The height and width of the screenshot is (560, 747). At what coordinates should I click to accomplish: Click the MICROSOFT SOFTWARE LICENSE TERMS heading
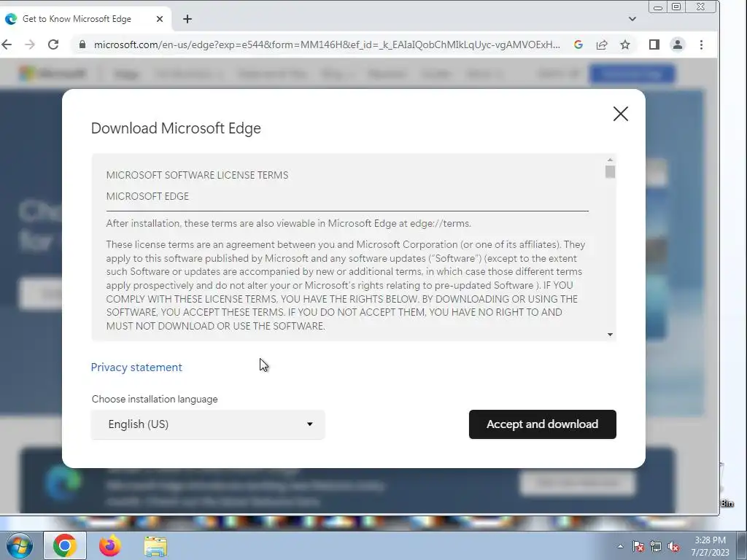pos(197,175)
